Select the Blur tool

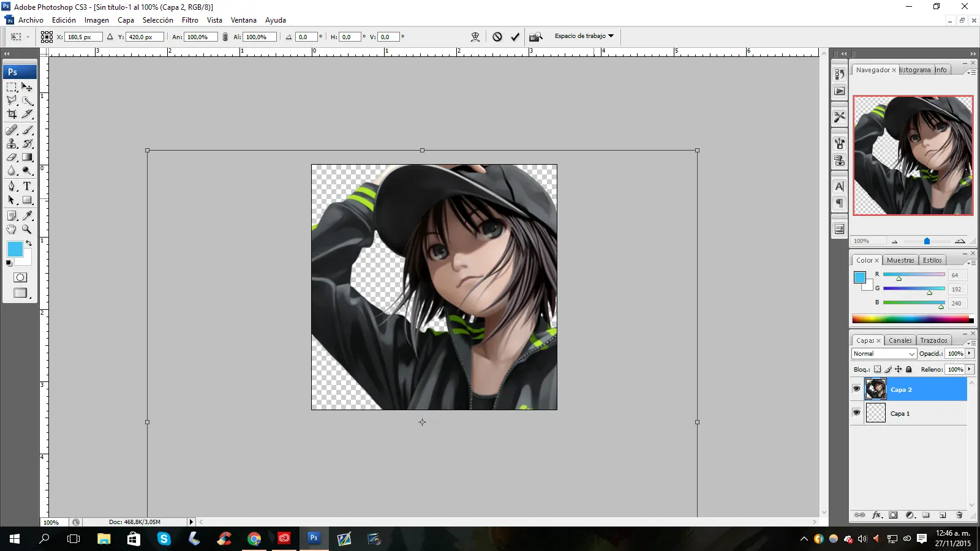[x=12, y=171]
